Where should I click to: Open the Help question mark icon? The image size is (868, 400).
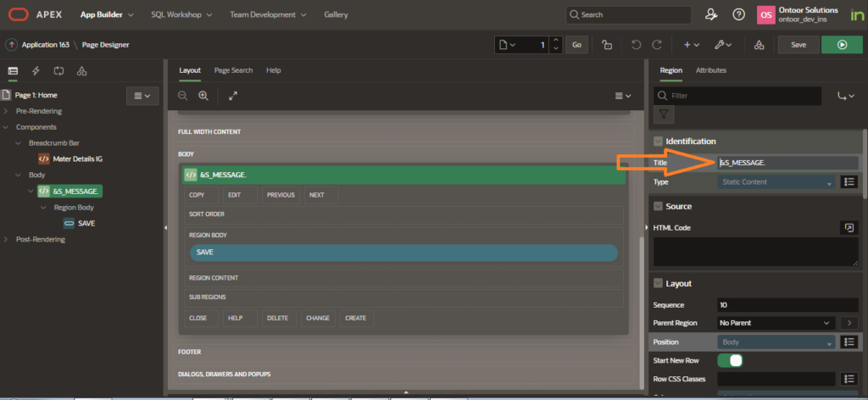pos(738,14)
